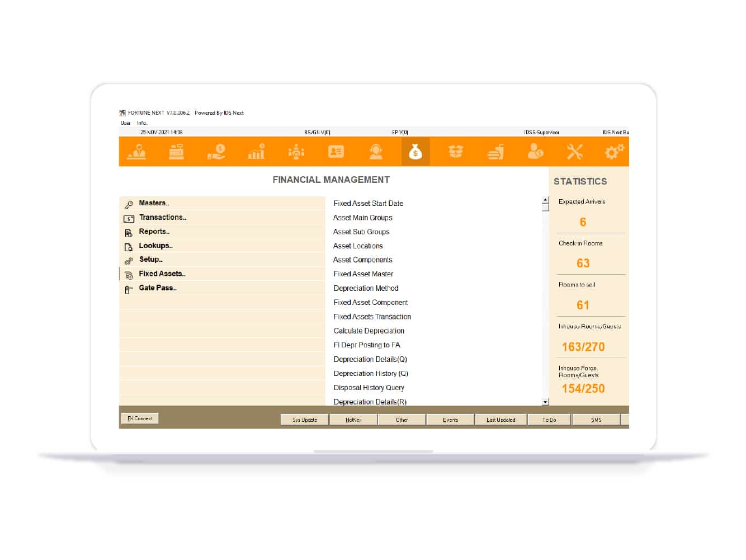Open the front desk receptionist module icon
This screenshot has height=560, width=746.
pos(136,152)
